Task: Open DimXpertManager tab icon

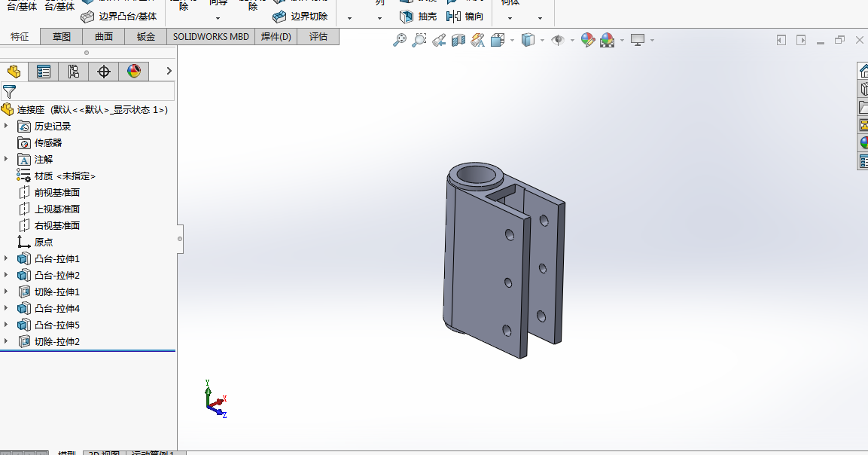Action: (x=104, y=72)
